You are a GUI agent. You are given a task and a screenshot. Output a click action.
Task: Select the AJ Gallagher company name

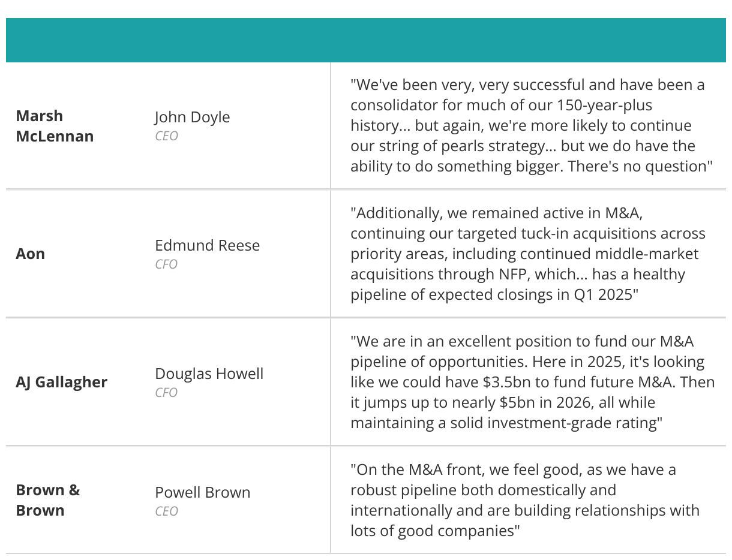(x=61, y=382)
